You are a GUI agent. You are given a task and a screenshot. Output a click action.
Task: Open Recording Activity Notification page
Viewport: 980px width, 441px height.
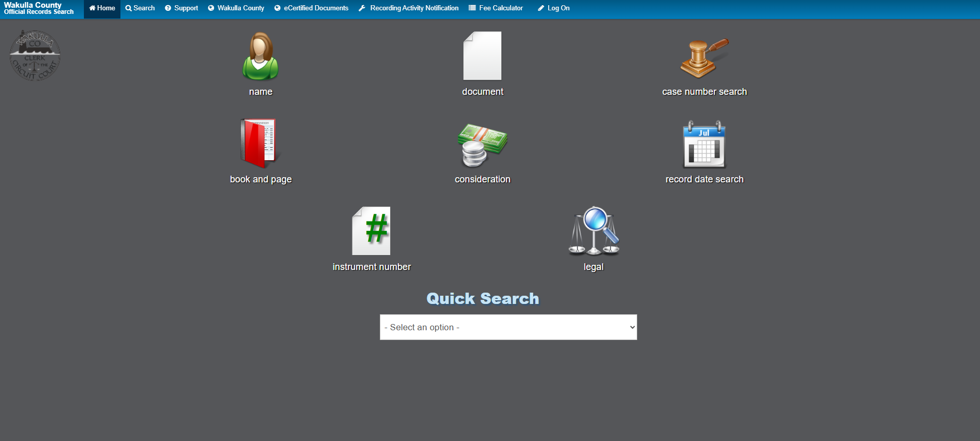409,8
